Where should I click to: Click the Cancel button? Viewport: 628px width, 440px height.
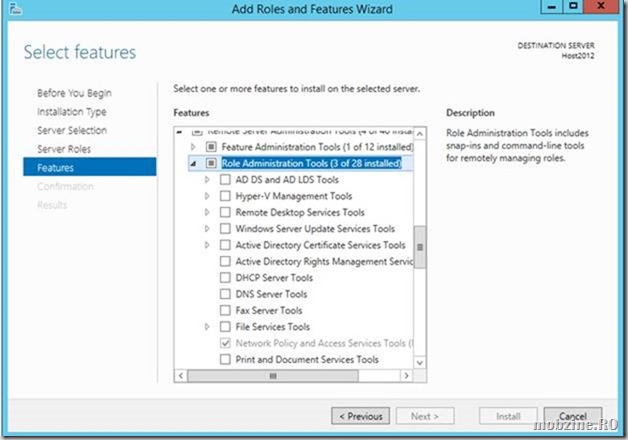click(573, 416)
